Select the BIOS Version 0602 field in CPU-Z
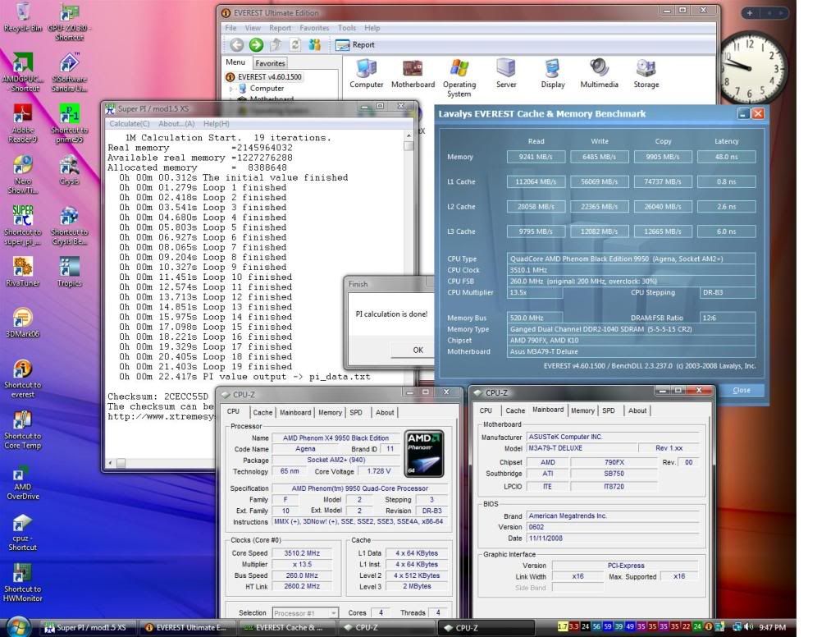840x637 pixels. point(613,527)
